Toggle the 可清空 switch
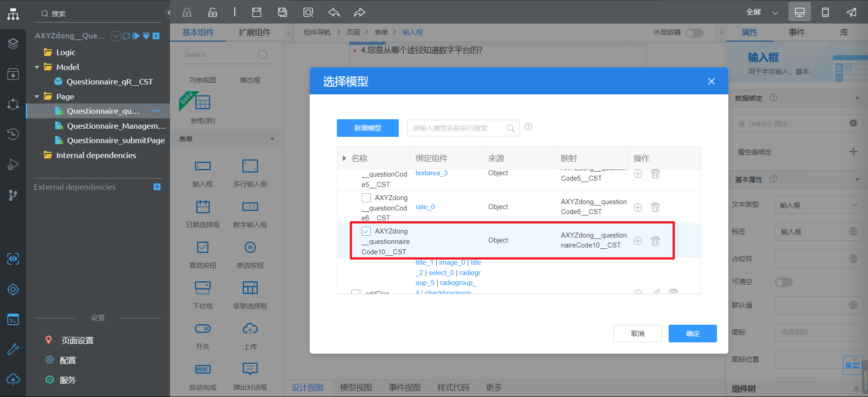The width and height of the screenshot is (868, 397). tap(784, 282)
